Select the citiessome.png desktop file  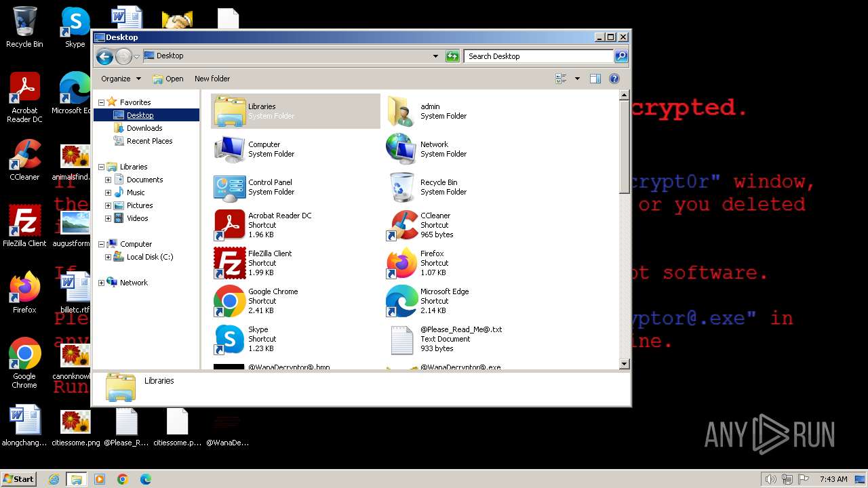click(75, 428)
